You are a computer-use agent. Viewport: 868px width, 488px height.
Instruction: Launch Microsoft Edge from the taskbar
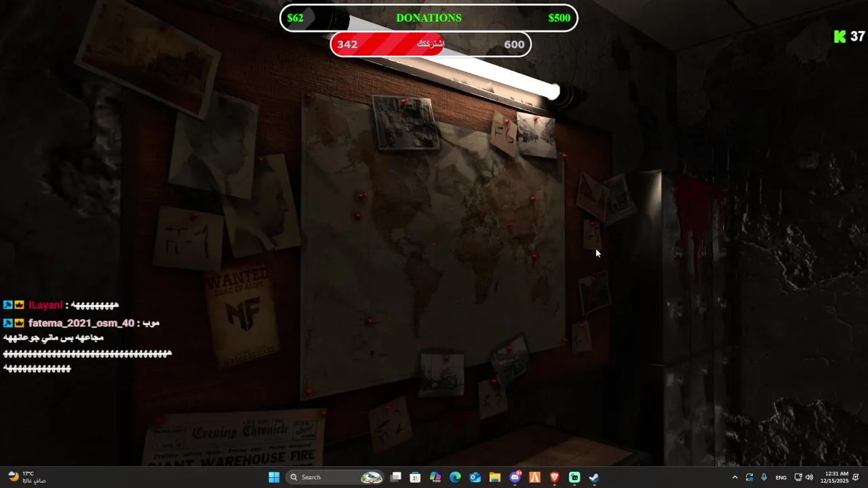[x=455, y=477]
